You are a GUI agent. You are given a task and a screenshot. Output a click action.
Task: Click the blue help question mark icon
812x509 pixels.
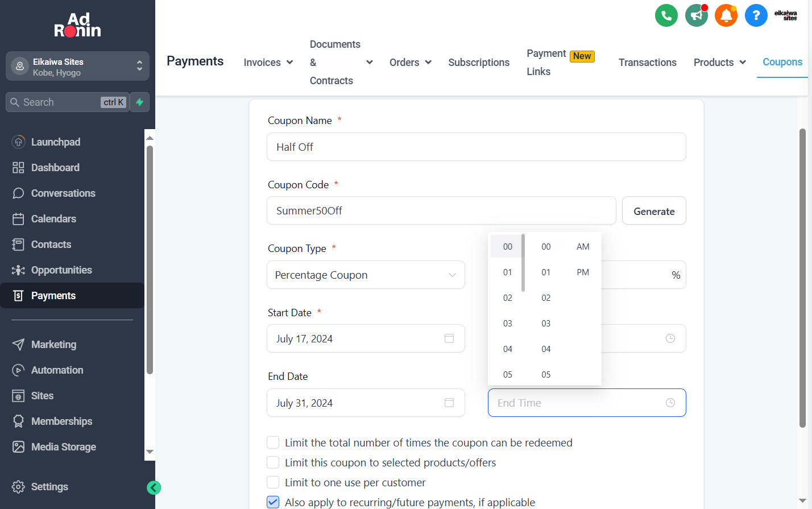click(x=756, y=15)
